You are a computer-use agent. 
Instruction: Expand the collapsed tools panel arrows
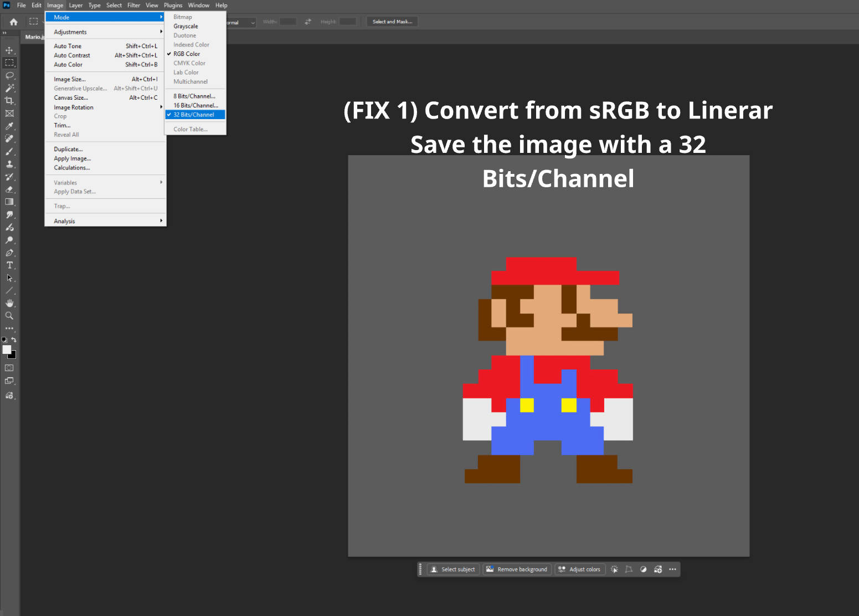point(4,33)
